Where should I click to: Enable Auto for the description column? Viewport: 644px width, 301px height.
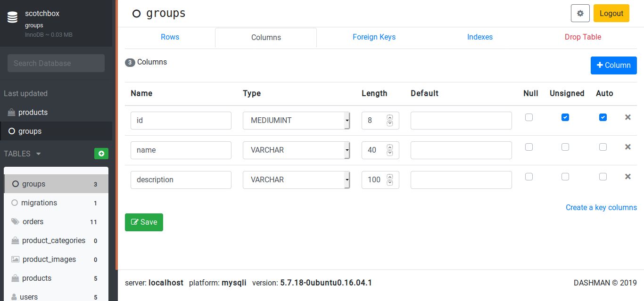[603, 177]
